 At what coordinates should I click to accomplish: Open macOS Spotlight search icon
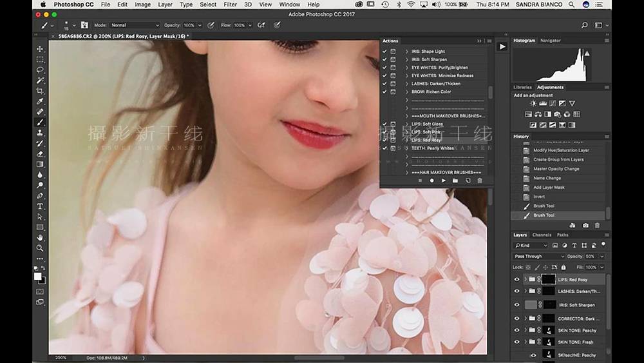(x=571, y=5)
